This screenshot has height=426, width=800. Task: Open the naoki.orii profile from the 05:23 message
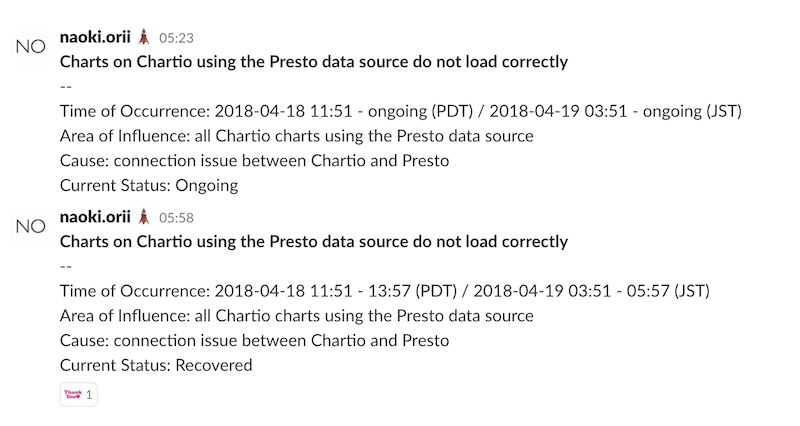pos(95,37)
